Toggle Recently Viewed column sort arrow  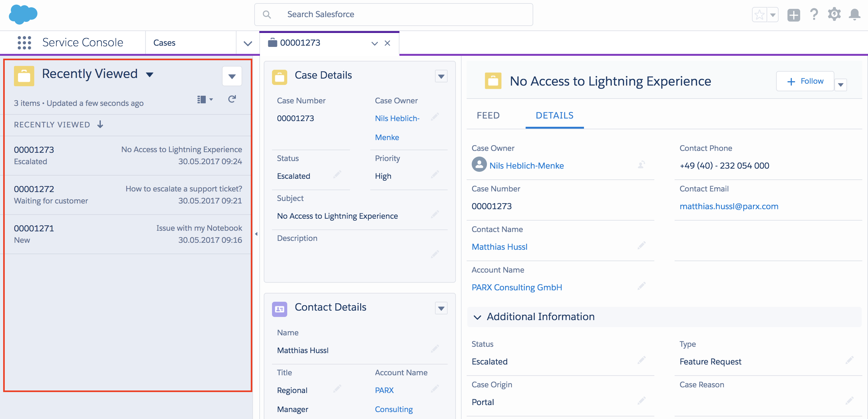coord(100,125)
